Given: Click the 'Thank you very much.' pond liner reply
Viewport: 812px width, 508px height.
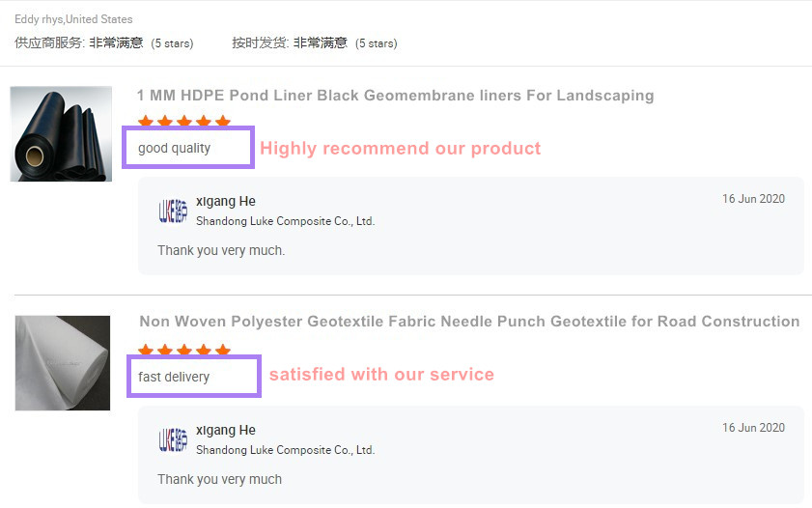Looking at the screenshot, I should point(221,251).
